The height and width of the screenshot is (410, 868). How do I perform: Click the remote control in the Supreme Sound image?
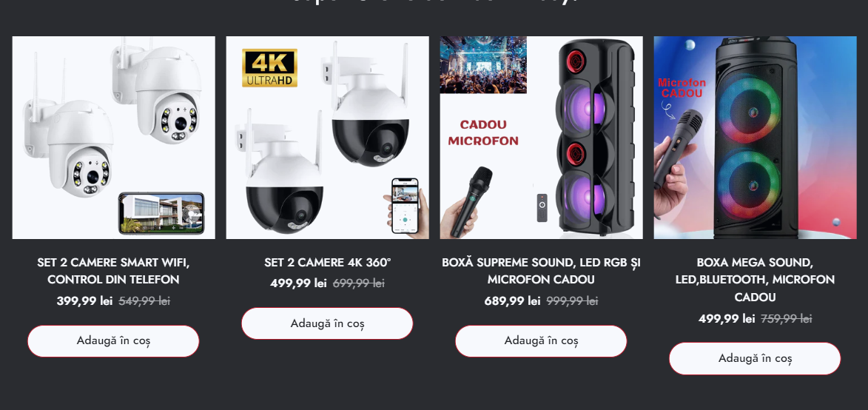coord(542,208)
